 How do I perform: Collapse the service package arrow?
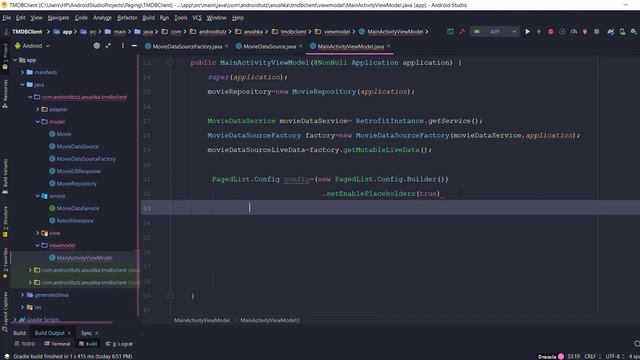[x=37, y=196]
